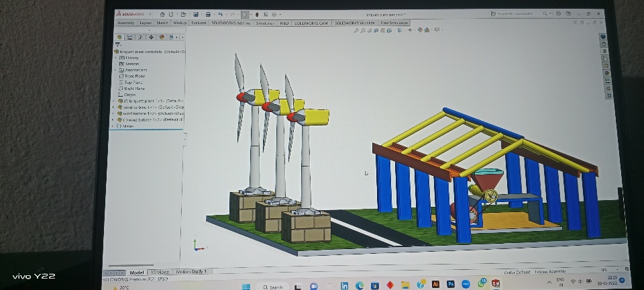
Task: Click the Undo icon
Action: click(x=221, y=14)
